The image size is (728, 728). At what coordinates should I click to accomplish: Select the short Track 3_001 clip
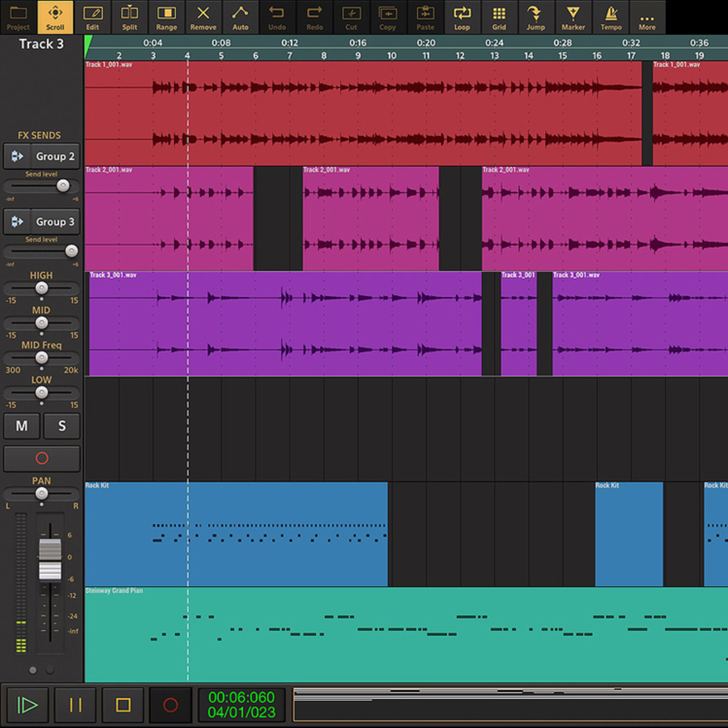[x=519, y=323]
